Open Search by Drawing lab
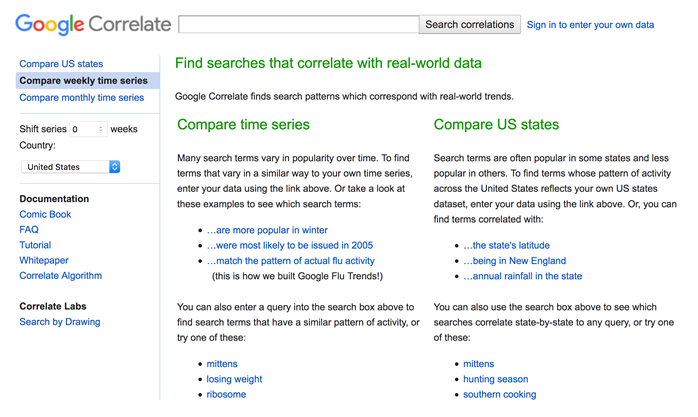 click(60, 322)
